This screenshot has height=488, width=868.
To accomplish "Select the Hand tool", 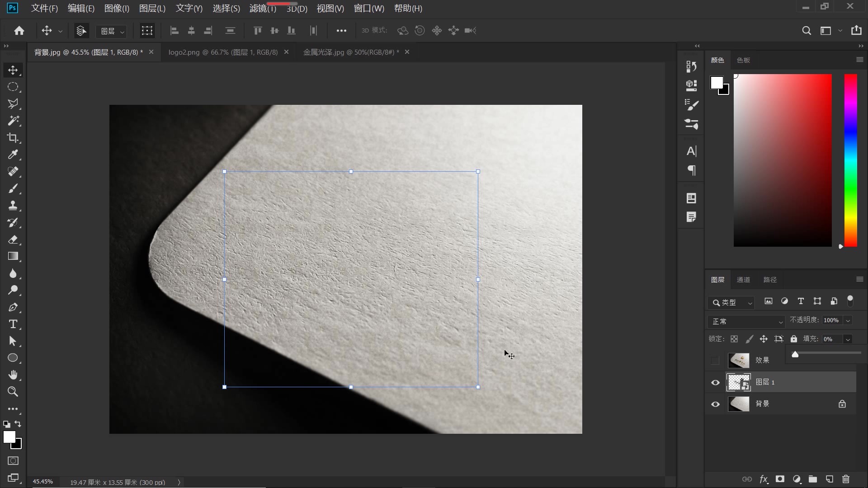I will click(13, 375).
